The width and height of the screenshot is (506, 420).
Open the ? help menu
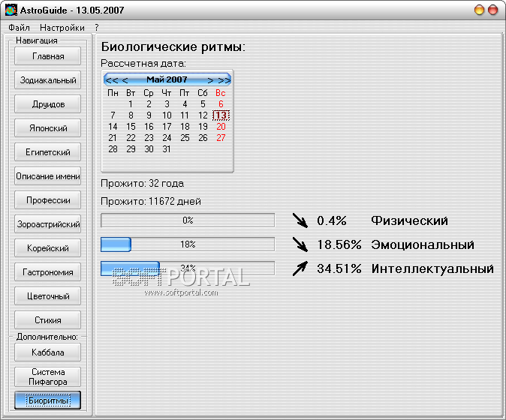pyautogui.click(x=97, y=28)
